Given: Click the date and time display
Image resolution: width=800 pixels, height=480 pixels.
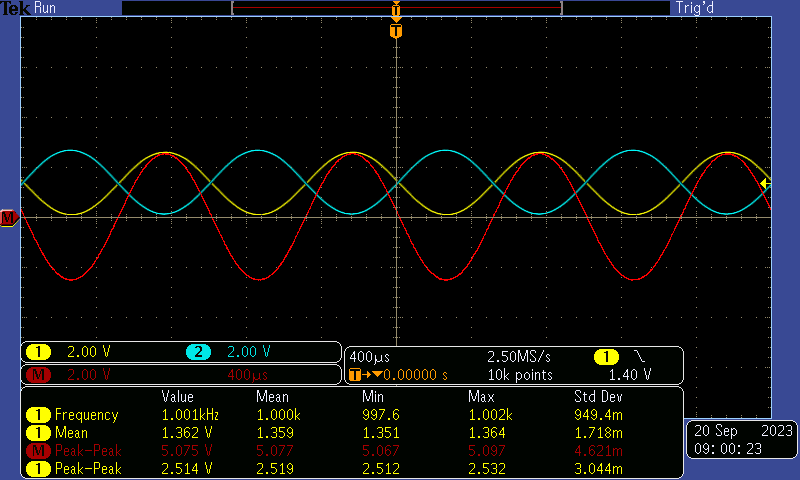Looking at the screenshot, I should 742,440.
